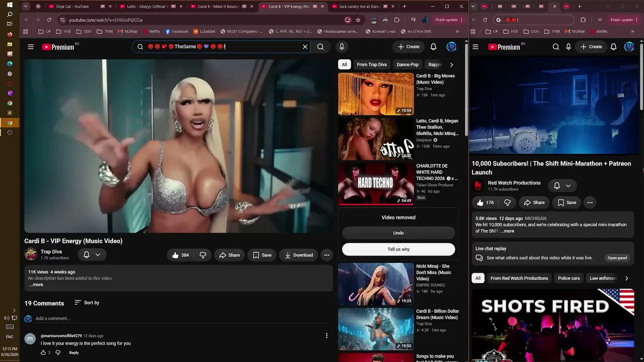Open the live chat replay panel
The width and height of the screenshot is (644, 362).
tap(617, 258)
